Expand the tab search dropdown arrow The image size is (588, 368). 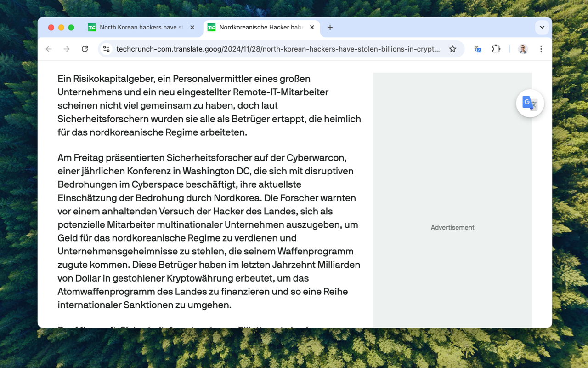pos(542,28)
